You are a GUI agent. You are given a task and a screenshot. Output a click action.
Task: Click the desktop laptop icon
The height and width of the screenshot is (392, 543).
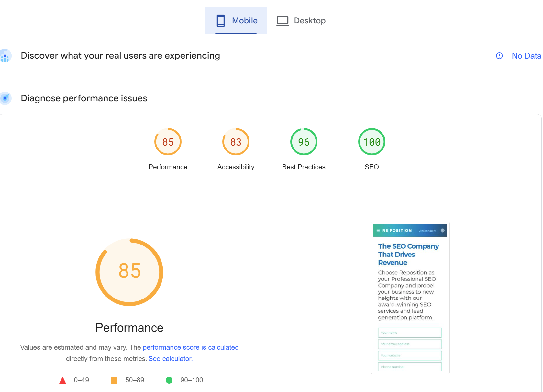point(283,21)
